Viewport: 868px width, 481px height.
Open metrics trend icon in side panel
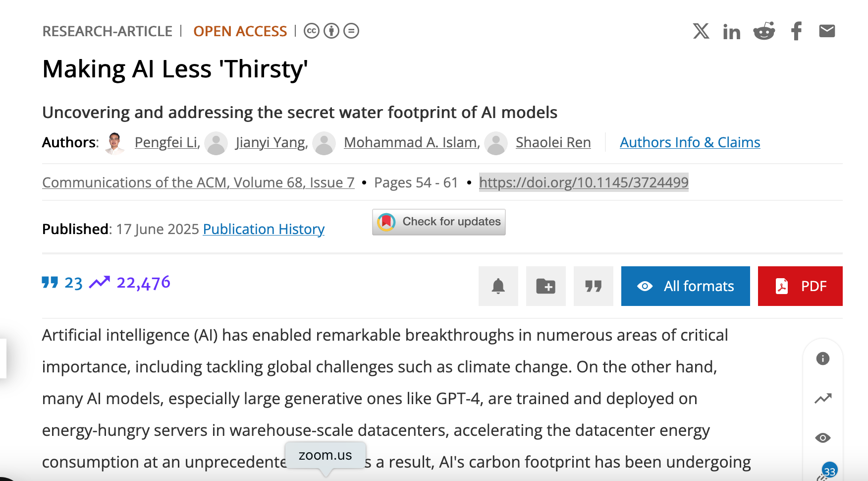[823, 398]
